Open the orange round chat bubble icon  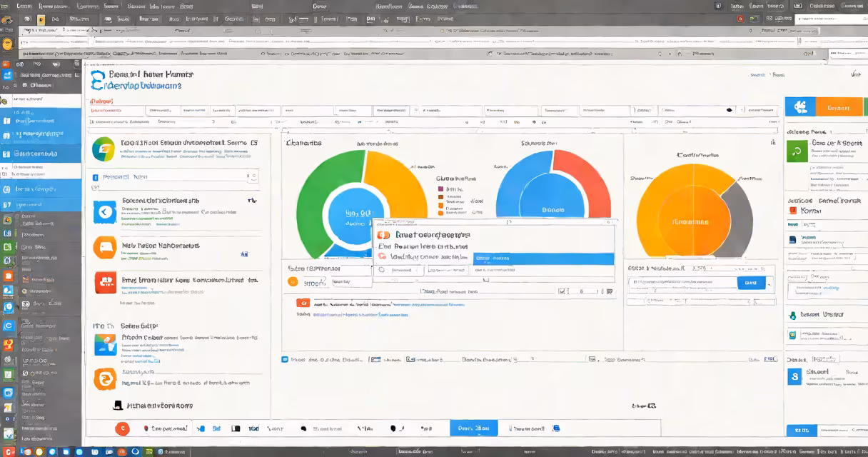point(104,248)
